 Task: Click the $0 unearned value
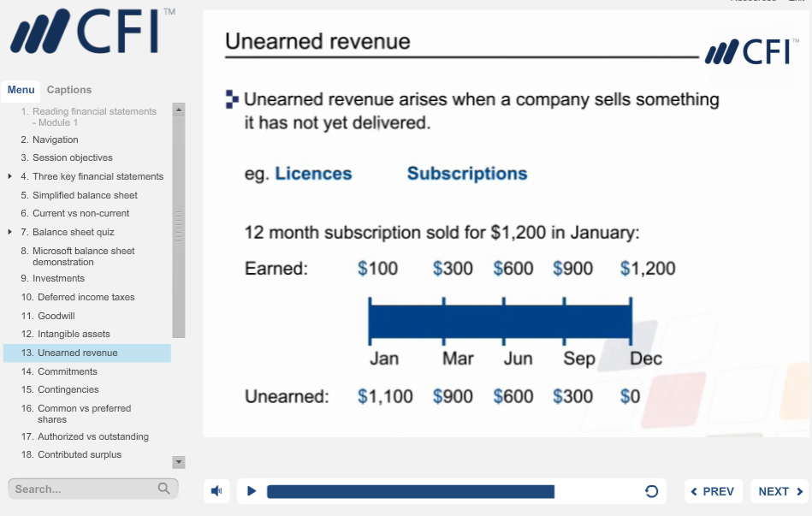pos(631,397)
